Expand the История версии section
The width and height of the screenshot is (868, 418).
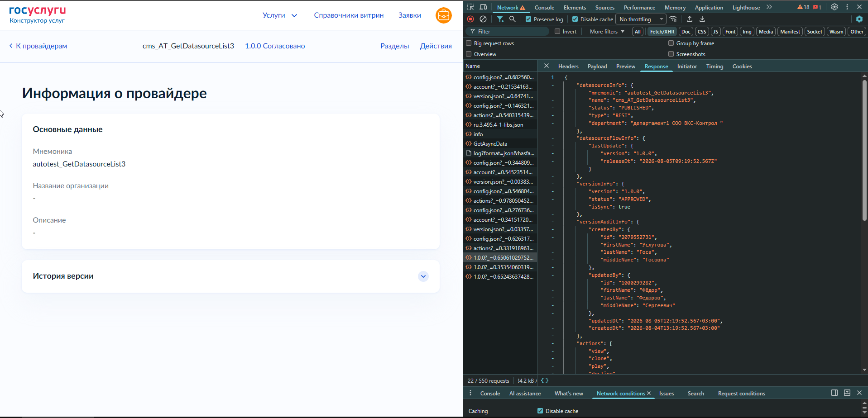click(x=423, y=276)
